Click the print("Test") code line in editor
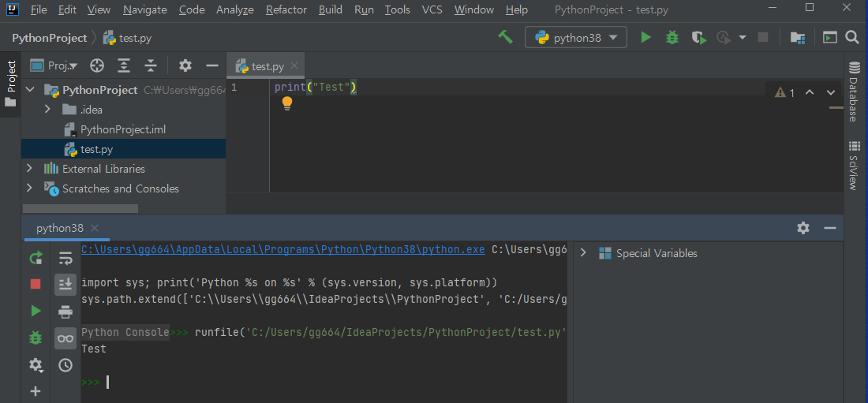The image size is (868, 403). 314,87
